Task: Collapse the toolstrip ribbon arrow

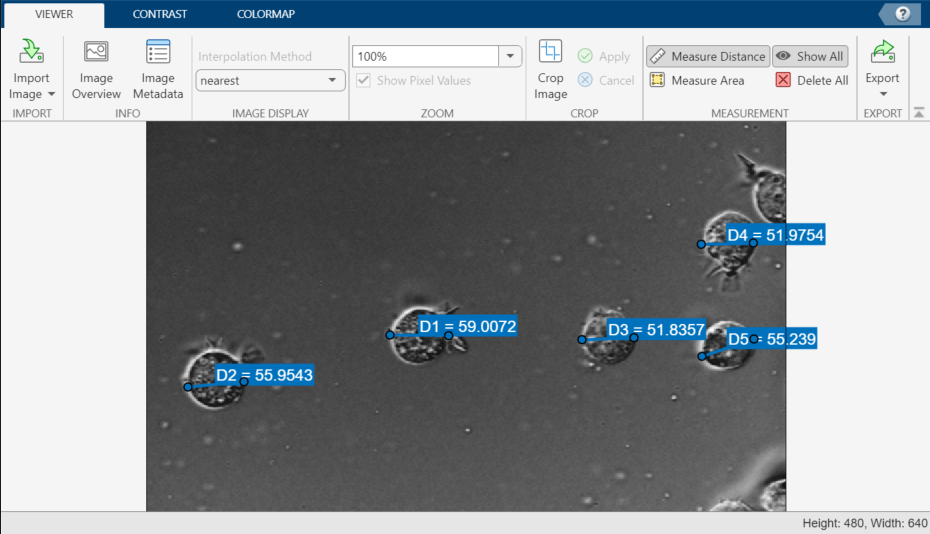Action: (918, 113)
